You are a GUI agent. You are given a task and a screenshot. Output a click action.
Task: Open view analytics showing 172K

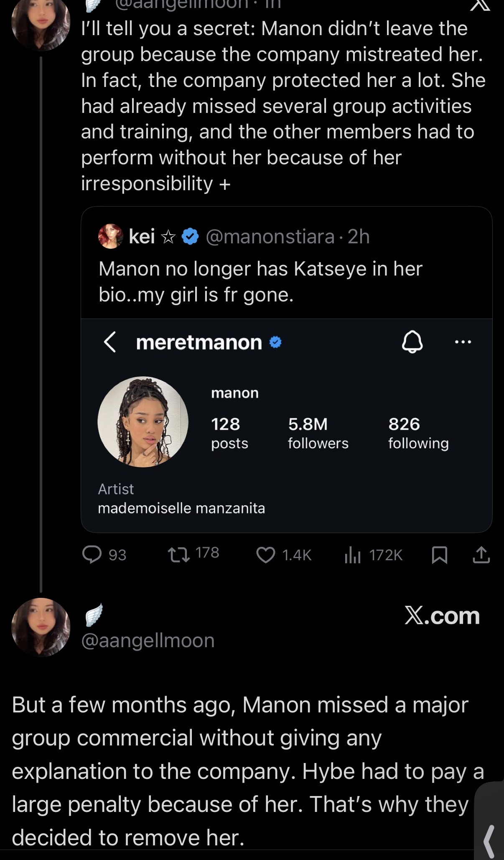[x=353, y=555]
